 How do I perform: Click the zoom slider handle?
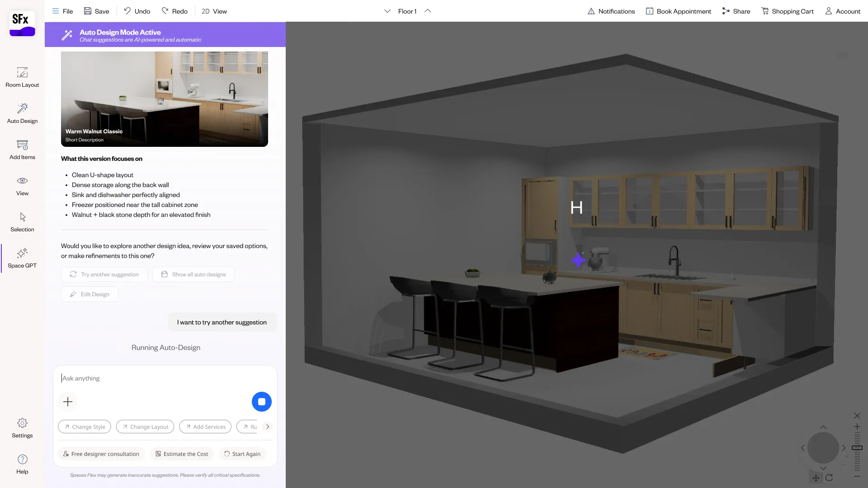(857, 448)
